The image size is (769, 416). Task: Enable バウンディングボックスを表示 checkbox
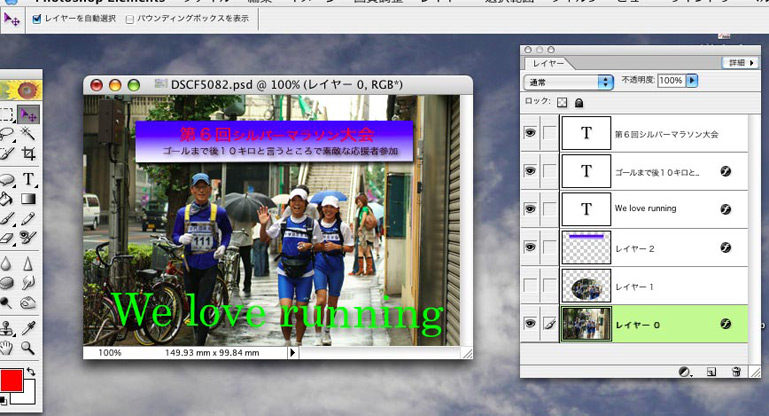(129, 20)
